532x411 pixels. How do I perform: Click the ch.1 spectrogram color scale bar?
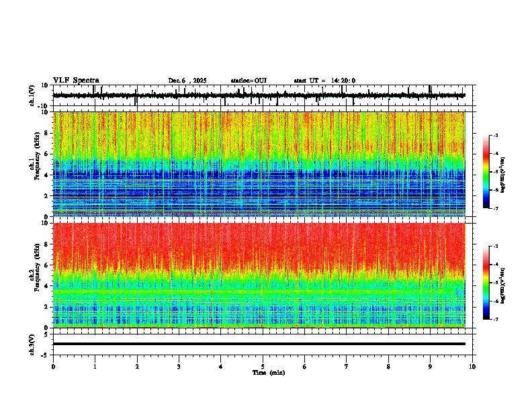pos(486,172)
